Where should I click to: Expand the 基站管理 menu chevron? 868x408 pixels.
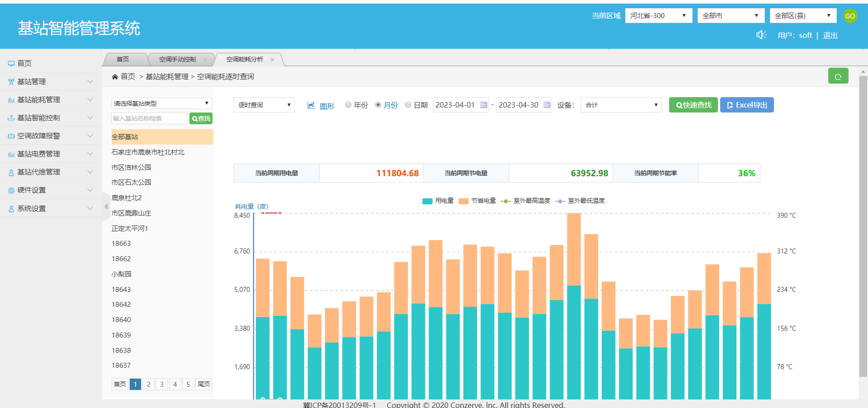90,82
